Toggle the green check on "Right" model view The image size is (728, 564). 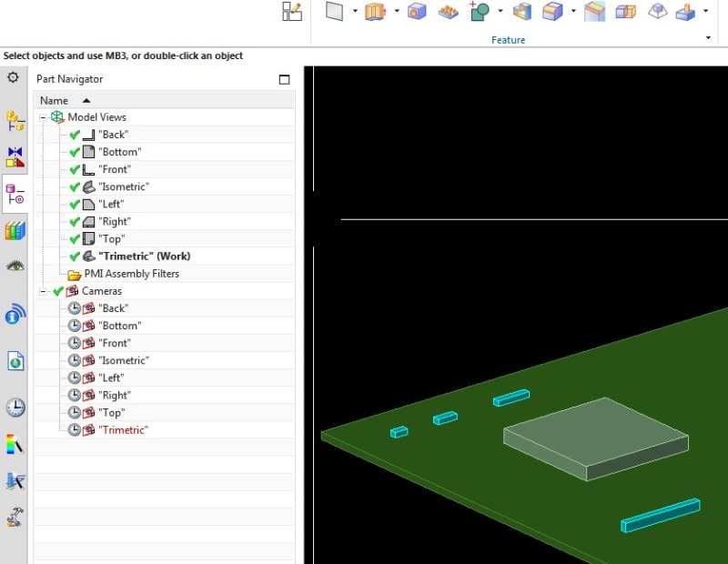75,221
